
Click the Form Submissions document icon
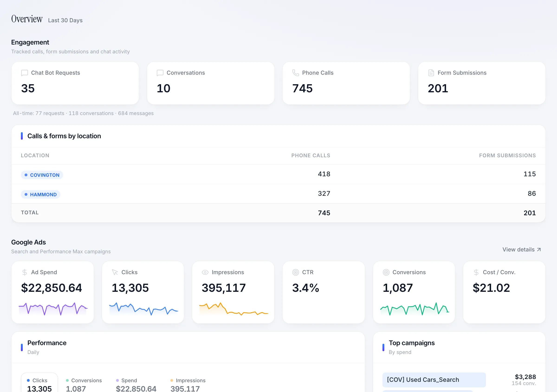click(431, 73)
